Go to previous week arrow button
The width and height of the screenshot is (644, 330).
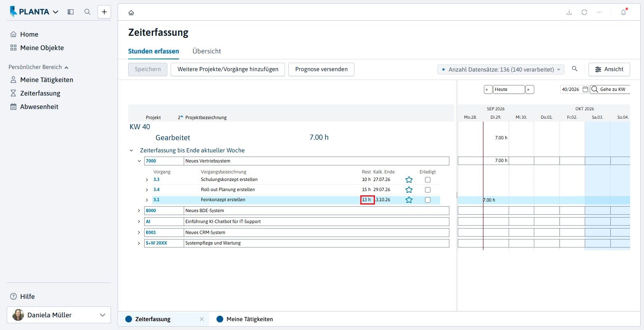click(488, 89)
